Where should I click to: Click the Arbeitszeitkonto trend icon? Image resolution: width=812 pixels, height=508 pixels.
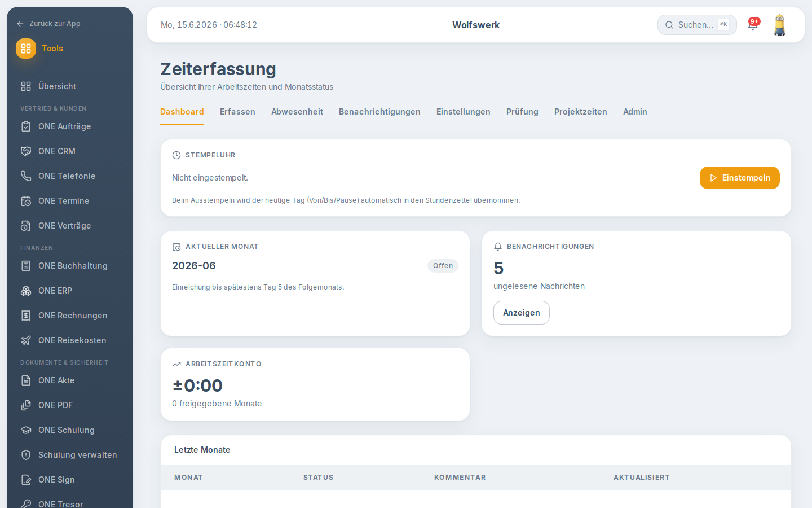(176, 364)
